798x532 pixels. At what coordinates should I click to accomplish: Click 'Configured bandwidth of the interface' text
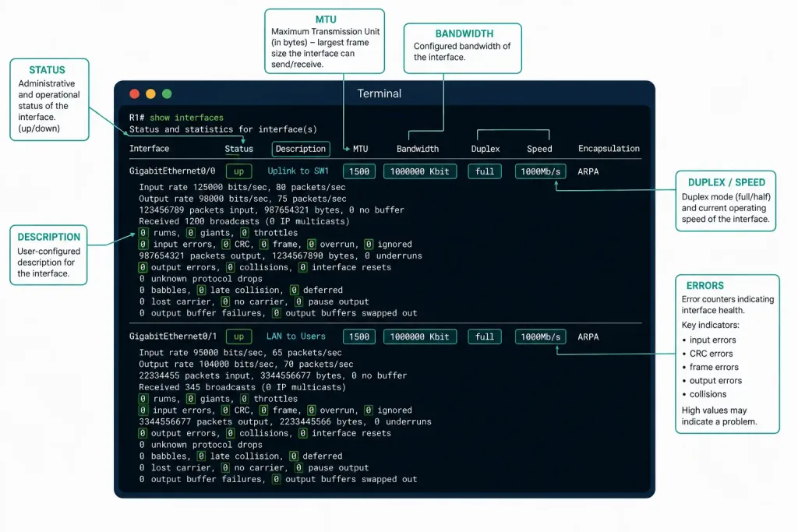[462, 51]
